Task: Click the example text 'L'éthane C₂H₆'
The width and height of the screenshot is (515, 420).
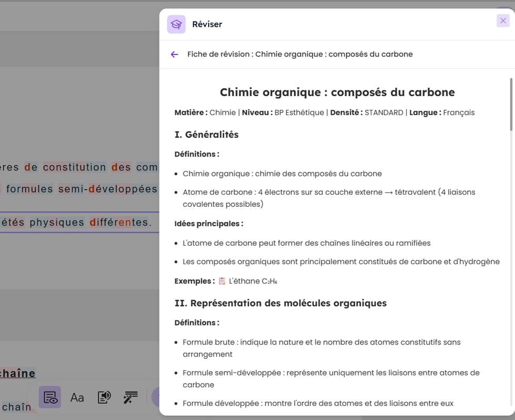Action: [253, 281]
